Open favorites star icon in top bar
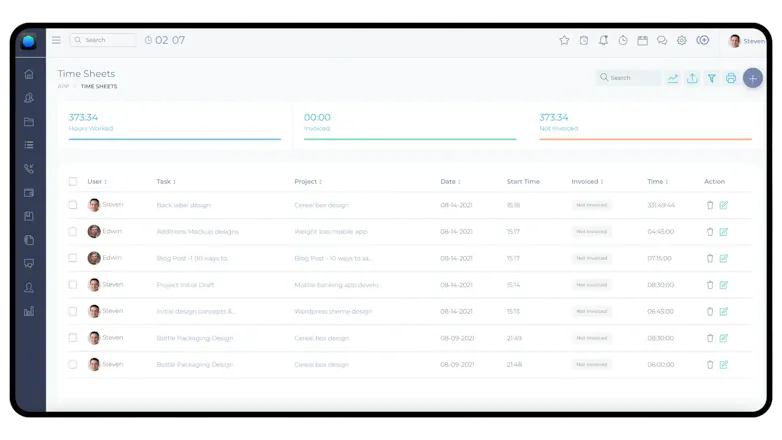This screenshot has height=440, width=782. [x=564, y=40]
